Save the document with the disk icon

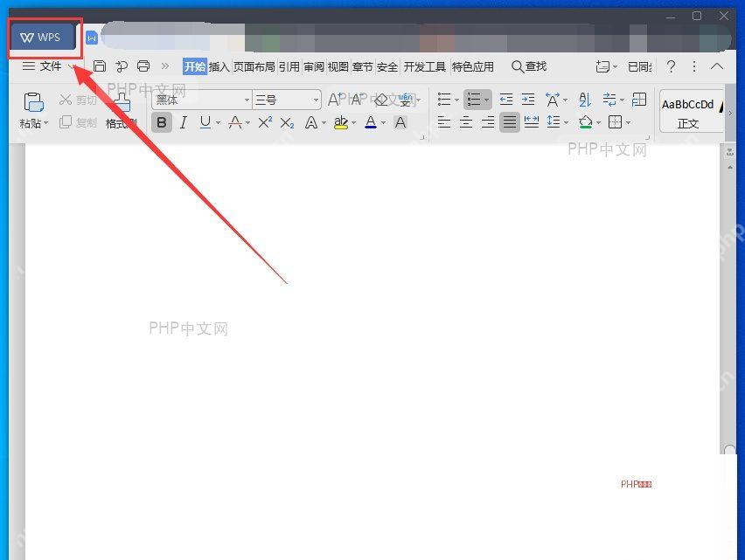tap(100, 66)
